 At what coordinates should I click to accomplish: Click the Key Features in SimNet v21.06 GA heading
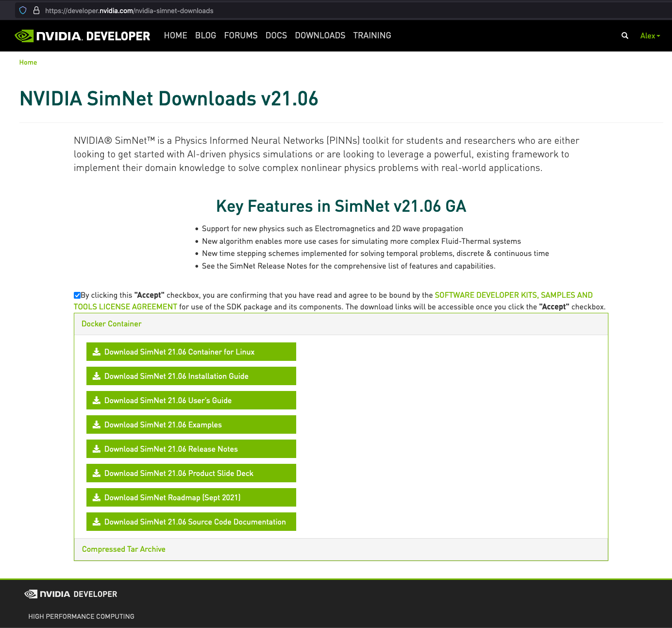click(341, 206)
